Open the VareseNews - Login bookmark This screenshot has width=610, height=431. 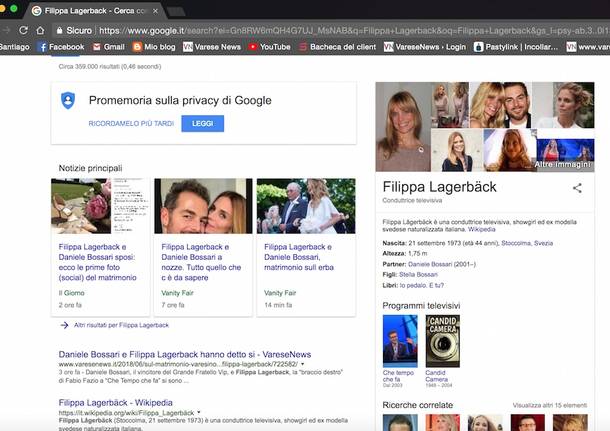point(425,47)
